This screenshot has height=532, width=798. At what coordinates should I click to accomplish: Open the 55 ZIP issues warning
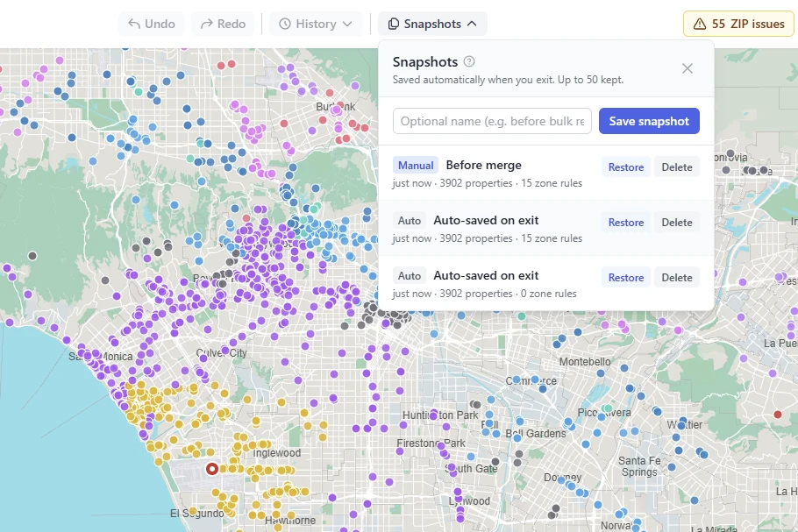[739, 24]
